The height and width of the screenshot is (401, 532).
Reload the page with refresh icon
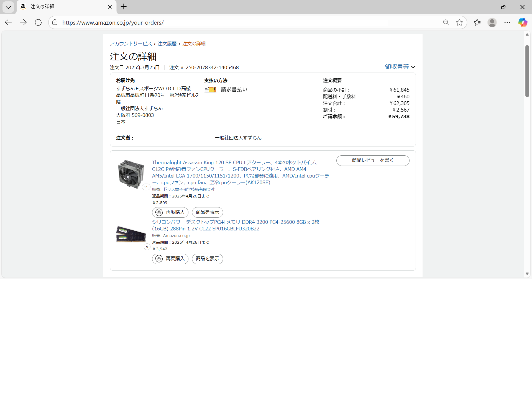pyautogui.click(x=38, y=22)
